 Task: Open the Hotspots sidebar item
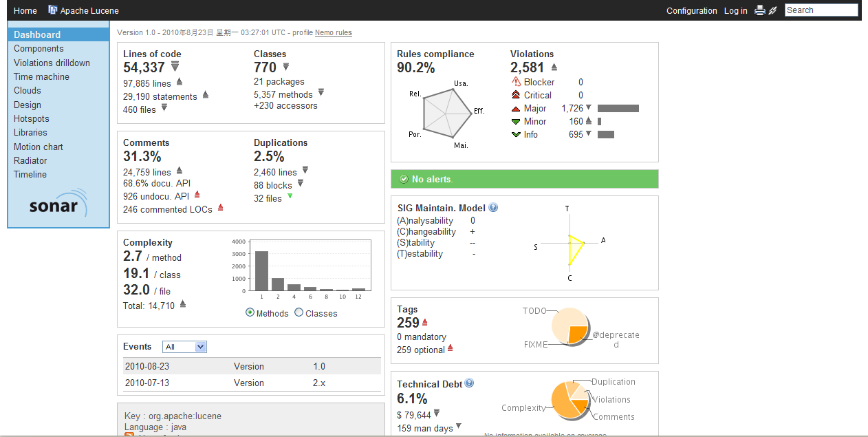coord(32,118)
